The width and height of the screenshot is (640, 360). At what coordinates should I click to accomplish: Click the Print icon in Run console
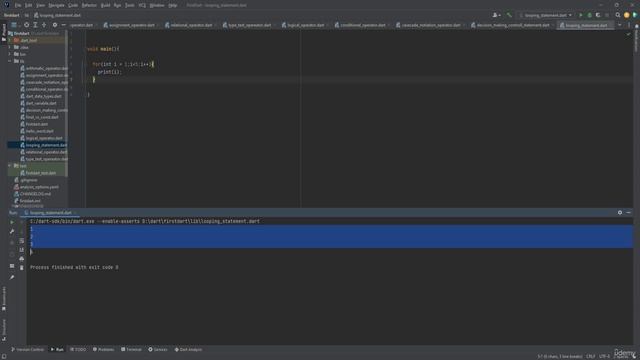coord(22,259)
